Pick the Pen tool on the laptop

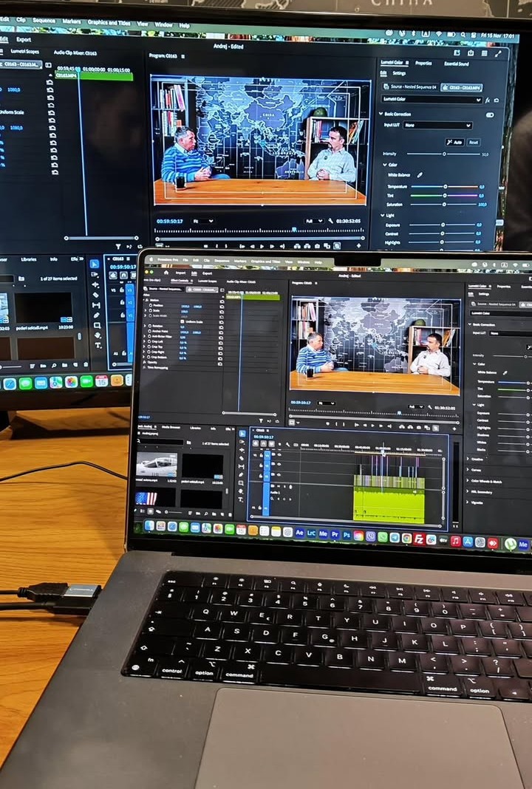[x=241, y=474]
